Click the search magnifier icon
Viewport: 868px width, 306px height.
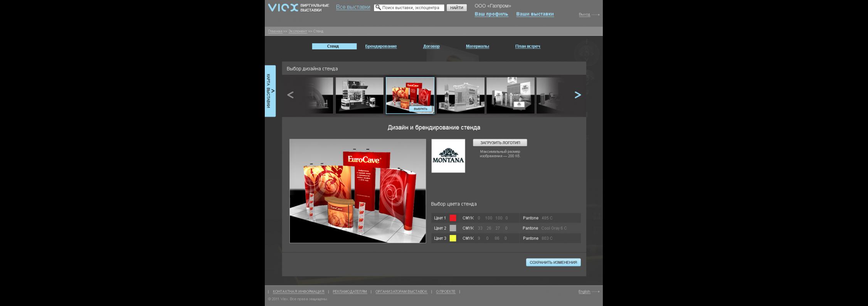(x=378, y=7)
